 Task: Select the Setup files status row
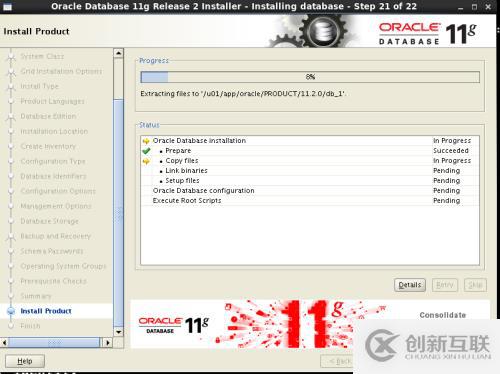(x=310, y=181)
